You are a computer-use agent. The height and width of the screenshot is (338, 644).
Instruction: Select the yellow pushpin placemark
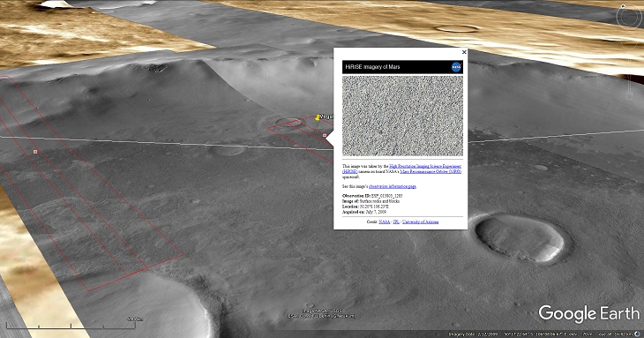click(x=318, y=118)
